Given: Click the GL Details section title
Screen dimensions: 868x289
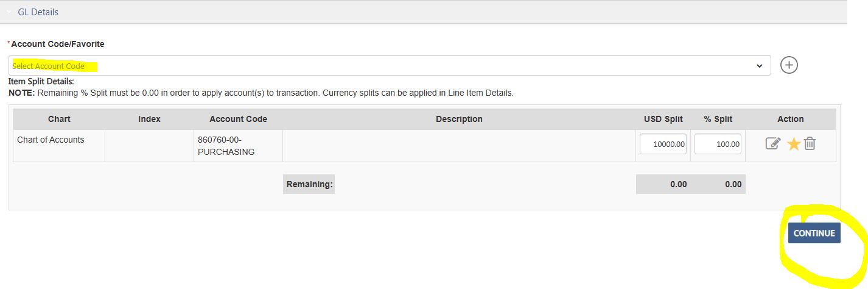Looking at the screenshot, I should click(38, 12).
